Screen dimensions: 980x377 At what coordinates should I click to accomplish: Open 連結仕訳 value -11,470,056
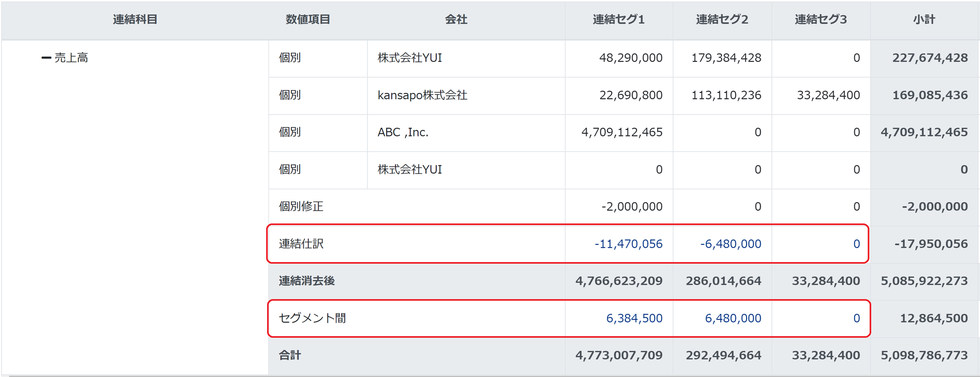pyautogui.click(x=628, y=244)
